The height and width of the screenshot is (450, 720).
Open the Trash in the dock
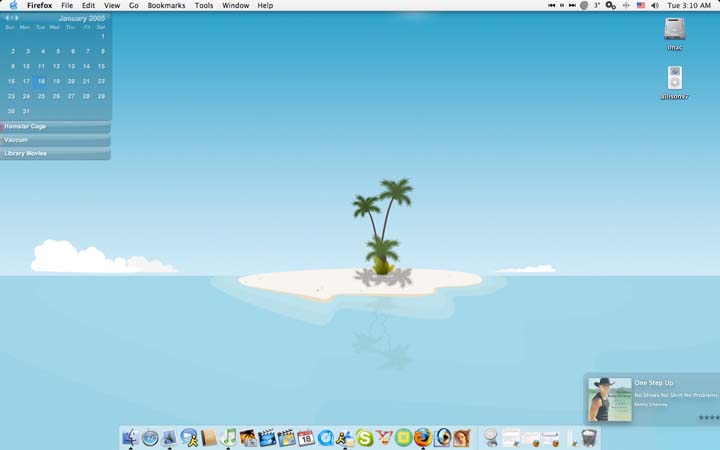click(589, 438)
